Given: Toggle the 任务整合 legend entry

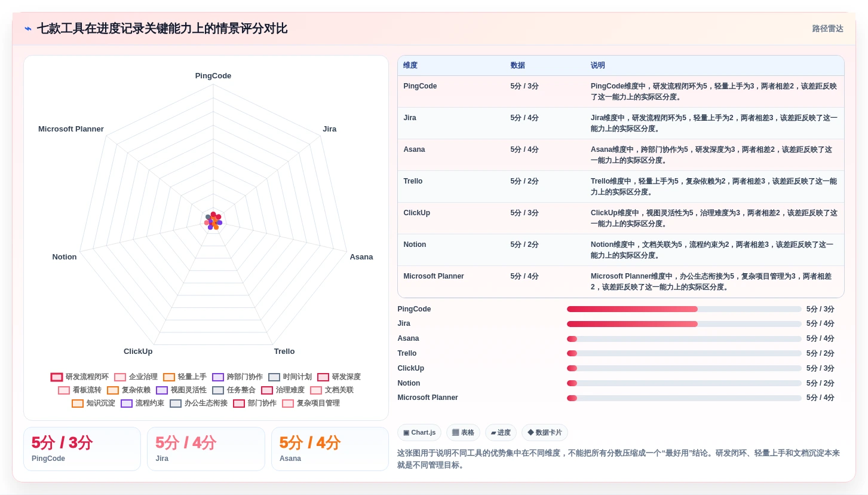Looking at the screenshot, I should 234,390.
